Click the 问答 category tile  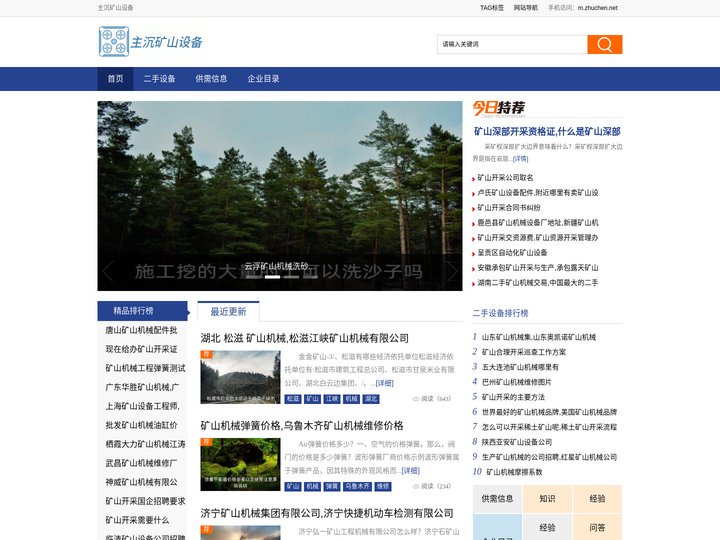pos(597,528)
